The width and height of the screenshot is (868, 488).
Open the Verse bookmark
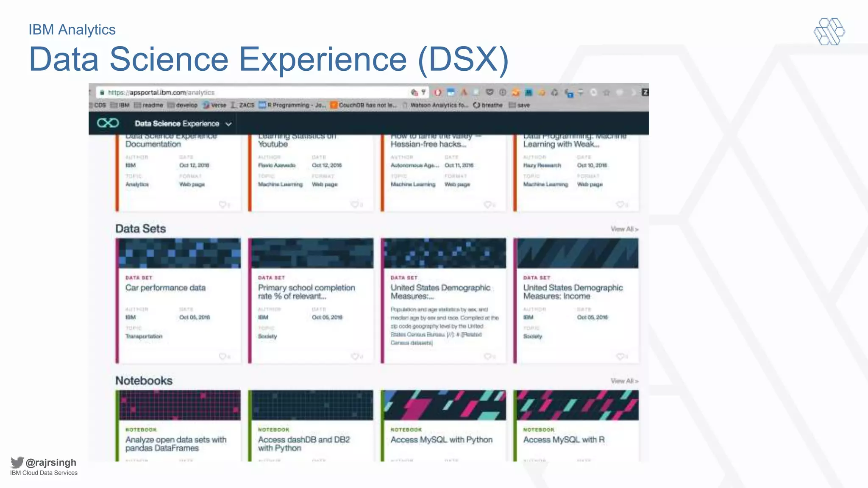tap(215, 105)
